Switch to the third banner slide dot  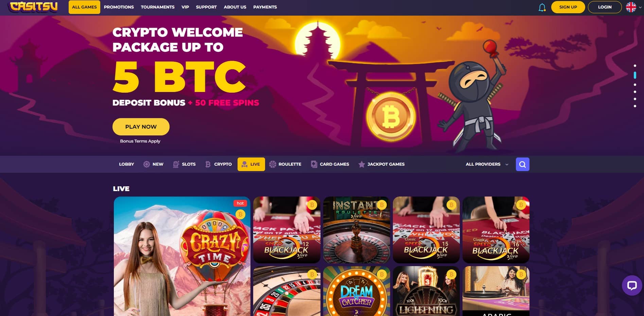pos(635,85)
